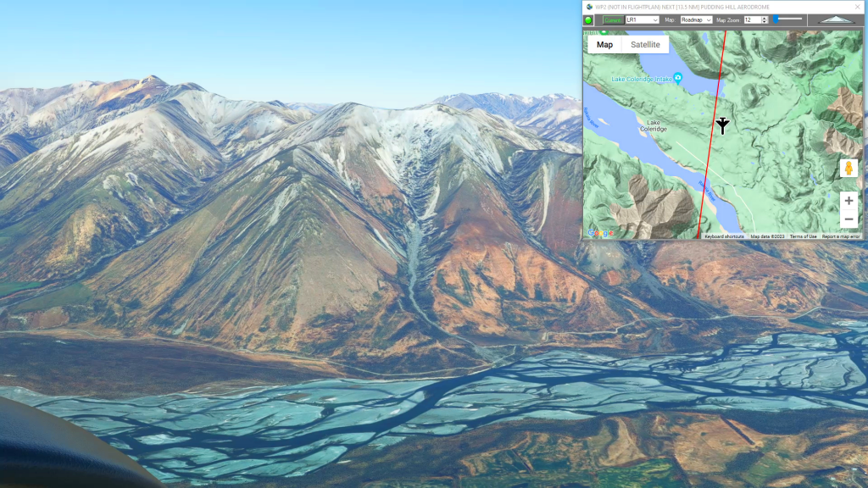Click the green status indicator light
The width and height of the screenshot is (868, 488).
[589, 19]
